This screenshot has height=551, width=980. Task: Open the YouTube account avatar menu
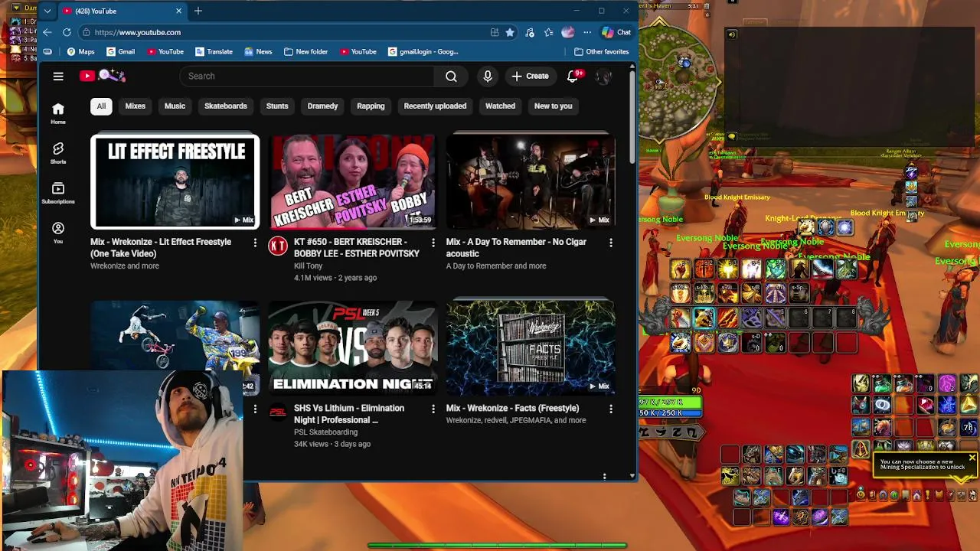click(603, 76)
